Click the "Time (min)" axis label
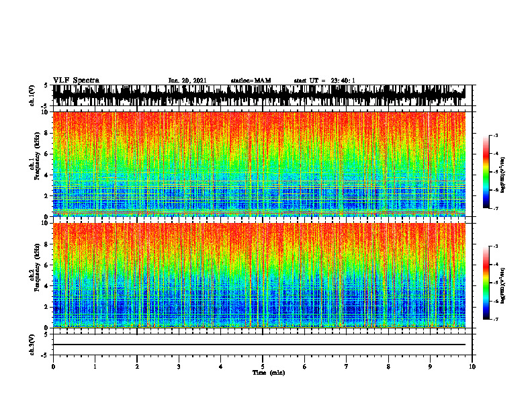 tap(269, 373)
